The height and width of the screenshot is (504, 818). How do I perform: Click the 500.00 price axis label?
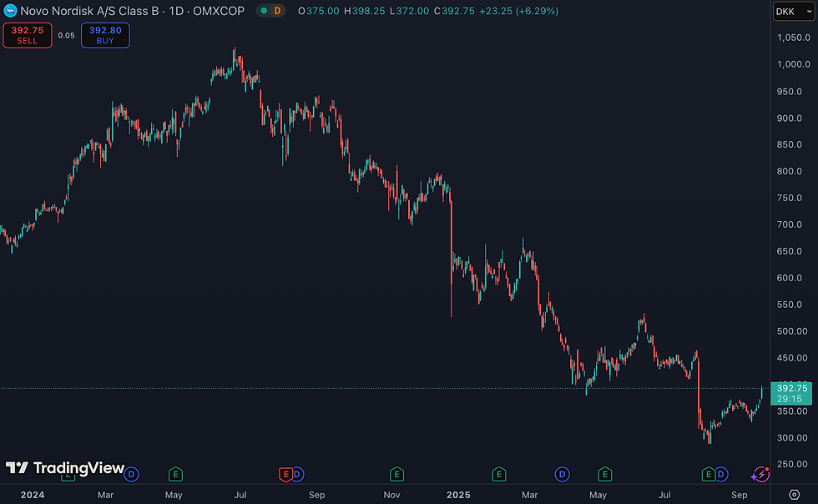click(x=792, y=331)
